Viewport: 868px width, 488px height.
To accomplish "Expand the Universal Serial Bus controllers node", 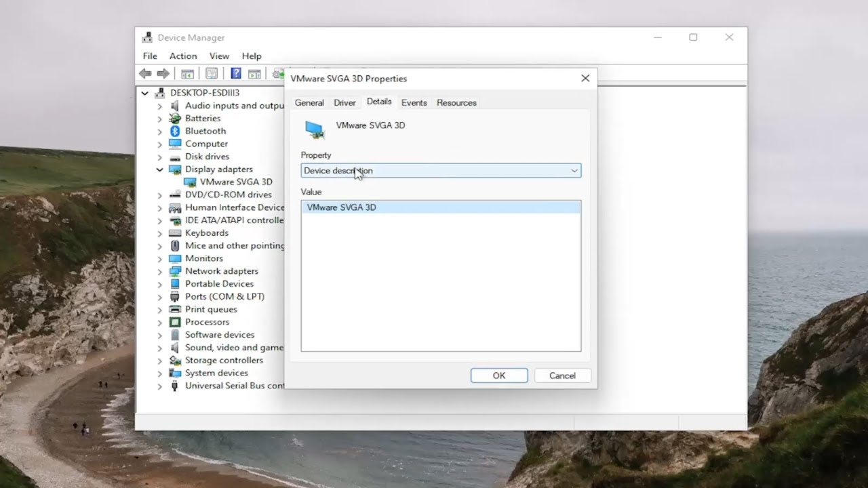I will [x=159, y=386].
